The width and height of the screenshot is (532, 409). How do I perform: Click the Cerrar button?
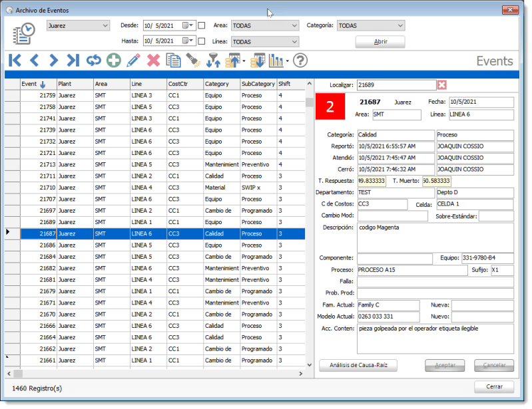click(494, 386)
